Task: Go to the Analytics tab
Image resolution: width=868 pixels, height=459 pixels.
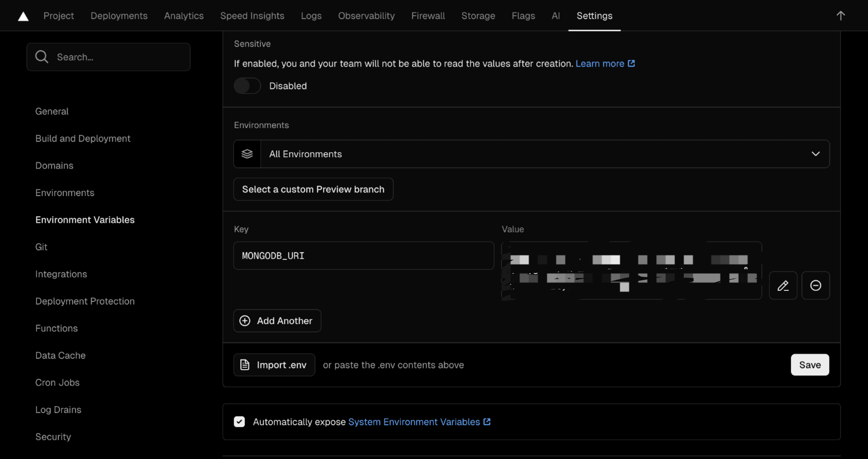Action: tap(184, 16)
